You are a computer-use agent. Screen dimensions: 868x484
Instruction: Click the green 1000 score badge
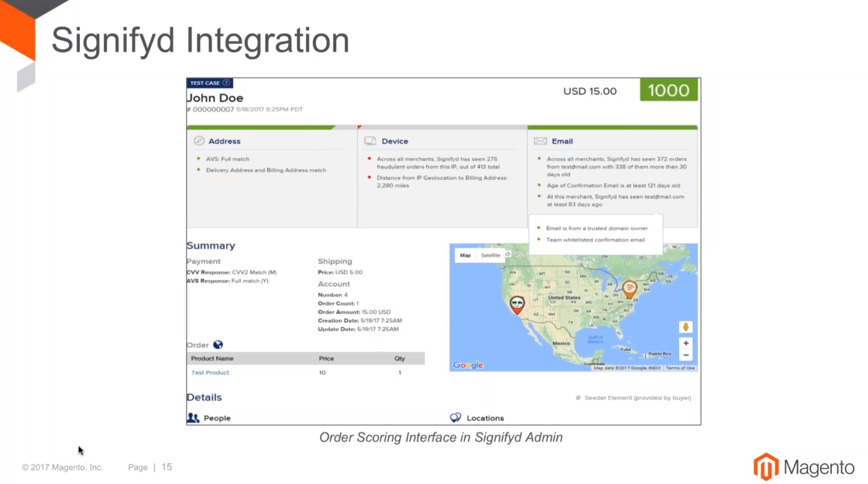668,90
